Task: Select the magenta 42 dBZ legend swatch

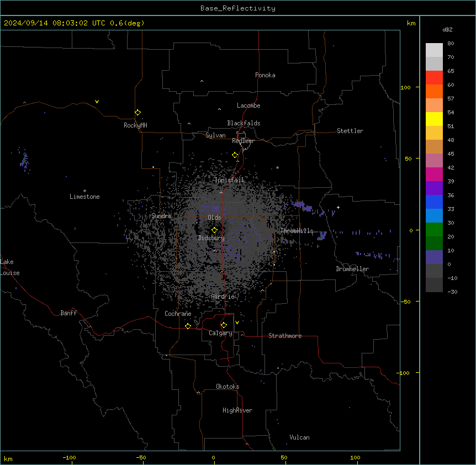Action: pos(434,174)
